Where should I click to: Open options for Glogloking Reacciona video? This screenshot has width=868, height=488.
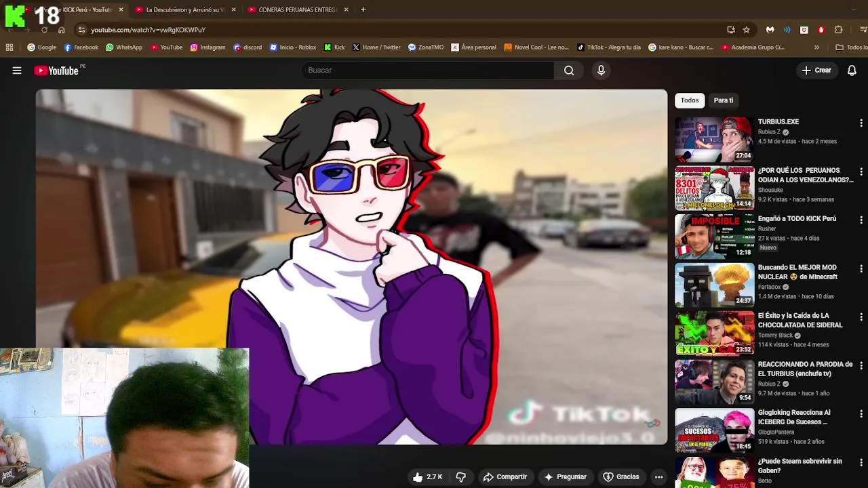pyautogui.click(x=861, y=414)
